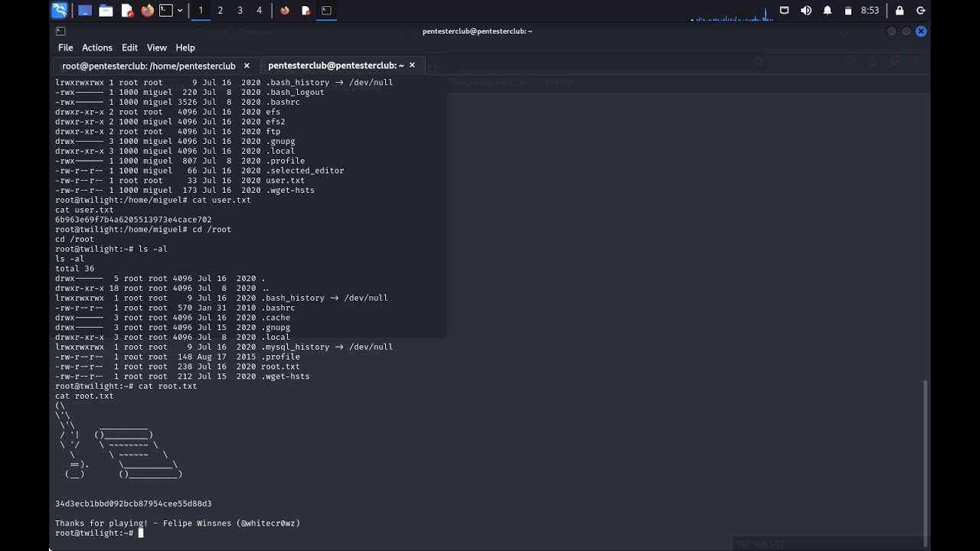
Task: Click the log out icon
Action: [921, 11]
